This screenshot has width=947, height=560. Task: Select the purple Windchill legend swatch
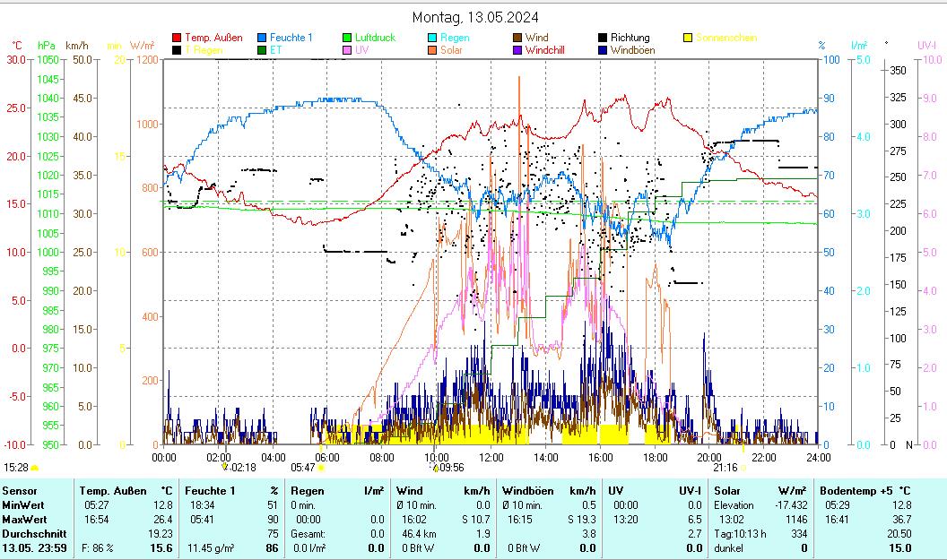pyautogui.click(x=517, y=50)
